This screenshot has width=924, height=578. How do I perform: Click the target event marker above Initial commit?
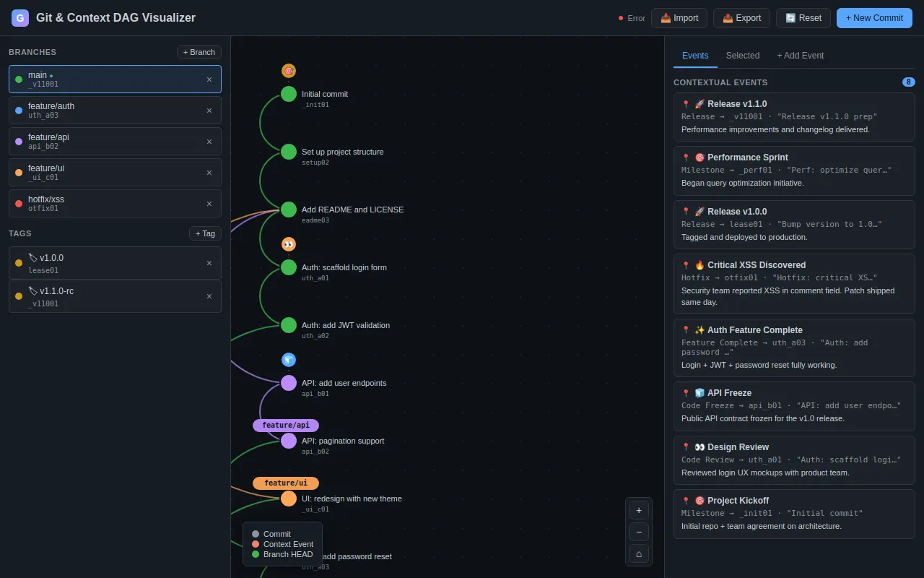[289, 71]
